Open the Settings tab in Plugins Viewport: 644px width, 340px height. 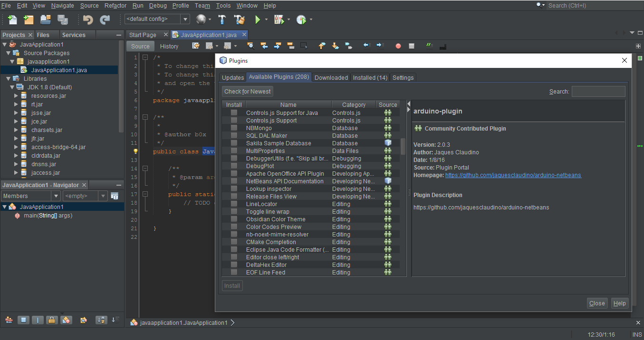(x=403, y=77)
